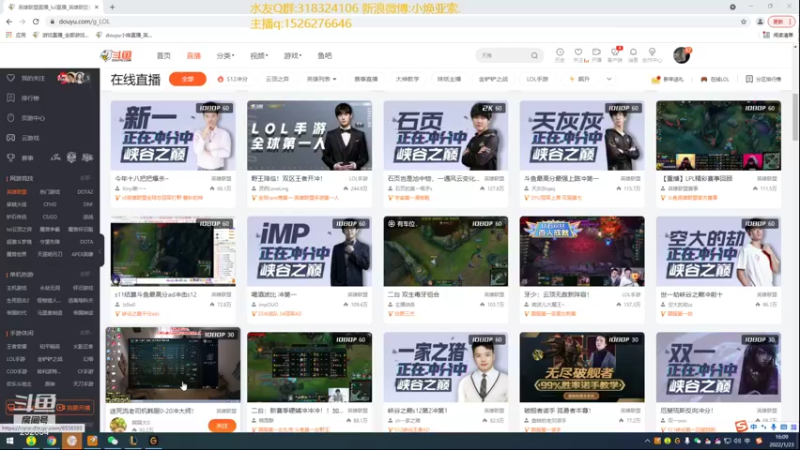Open viewing history clock icon
Screen dimensions: 800x450
[x=560, y=52]
